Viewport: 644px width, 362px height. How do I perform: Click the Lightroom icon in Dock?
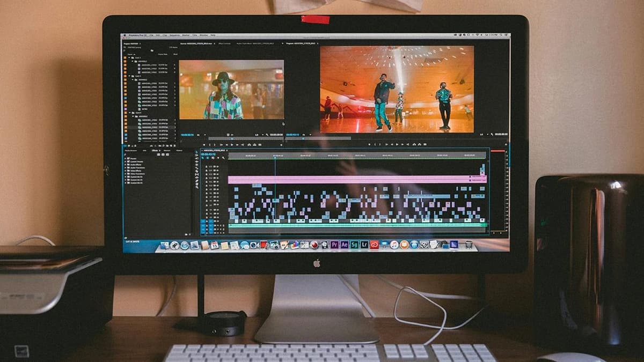point(364,245)
